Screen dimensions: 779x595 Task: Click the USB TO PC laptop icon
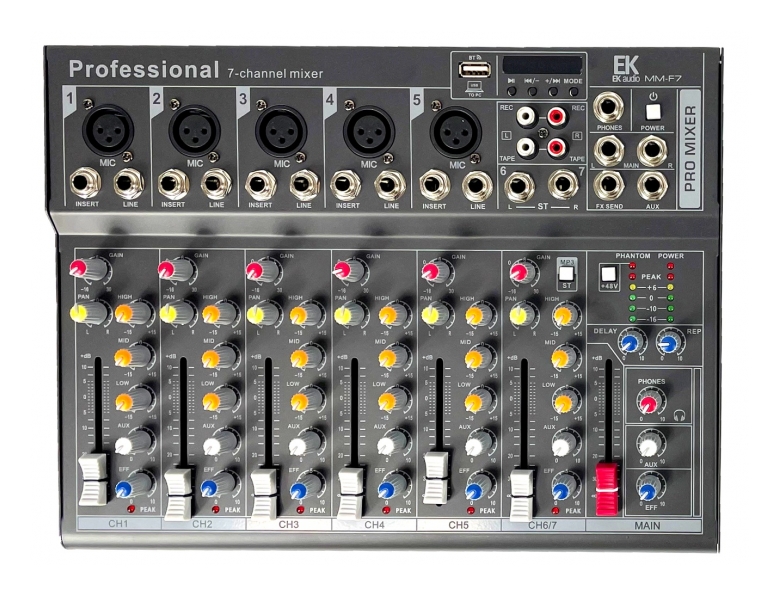coord(473,88)
